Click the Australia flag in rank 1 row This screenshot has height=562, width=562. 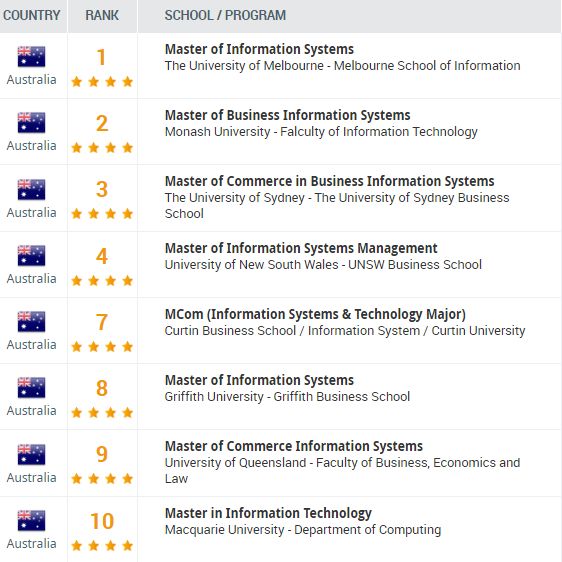(x=32, y=57)
